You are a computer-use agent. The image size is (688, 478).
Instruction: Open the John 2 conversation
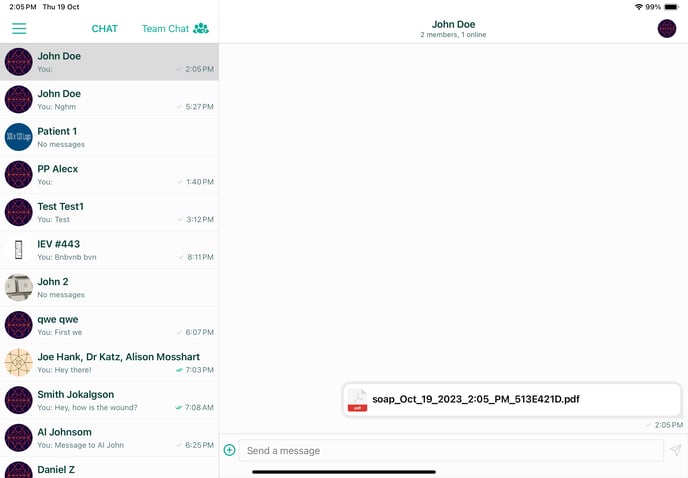(x=109, y=288)
